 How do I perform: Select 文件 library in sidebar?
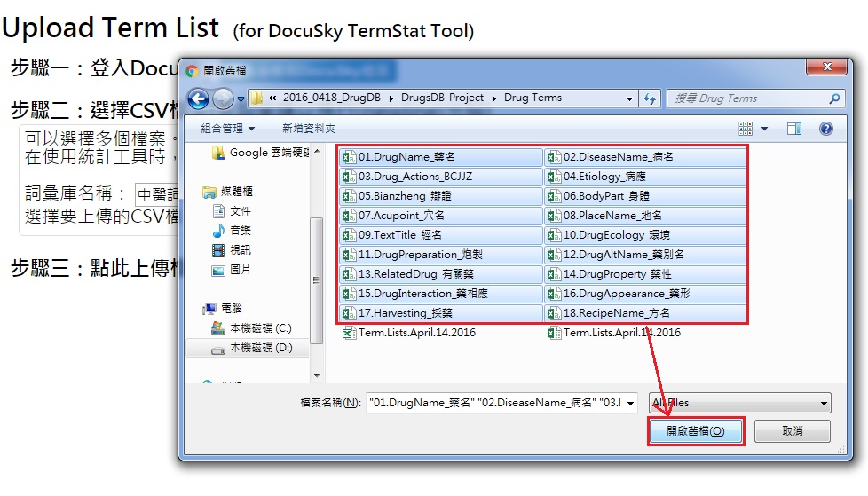pos(232,211)
